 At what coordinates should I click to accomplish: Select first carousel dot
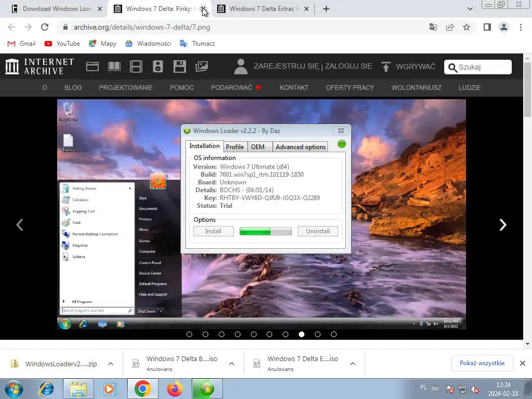pos(189,334)
